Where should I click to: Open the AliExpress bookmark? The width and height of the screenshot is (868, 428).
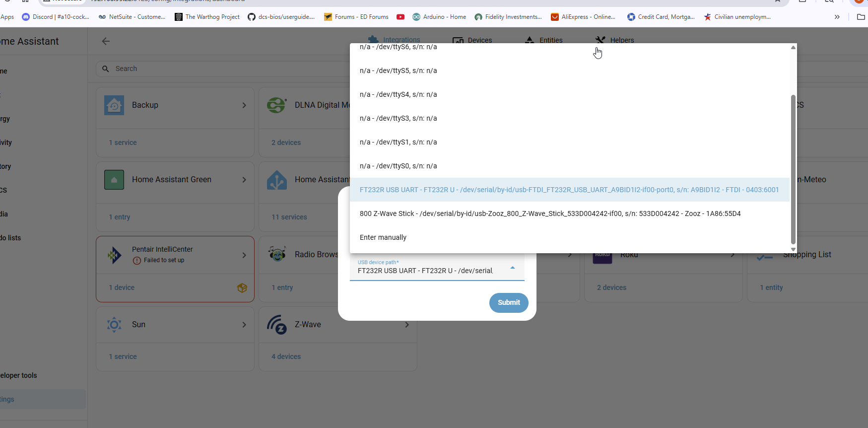583,17
